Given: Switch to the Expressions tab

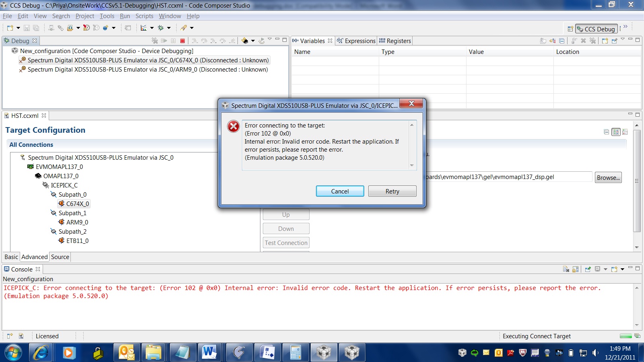Looking at the screenshot, I should pyautogui.click(x=356, y=41).
